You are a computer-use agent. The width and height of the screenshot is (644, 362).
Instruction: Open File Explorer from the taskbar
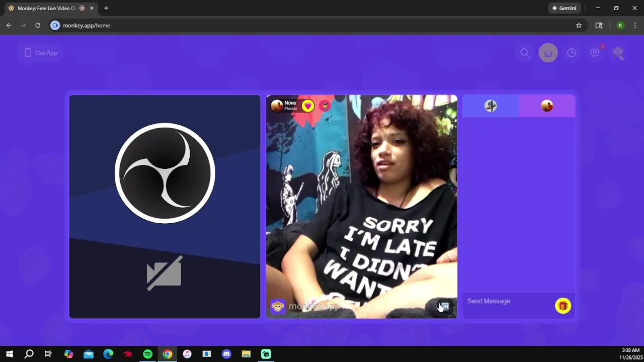coord(246,354)
